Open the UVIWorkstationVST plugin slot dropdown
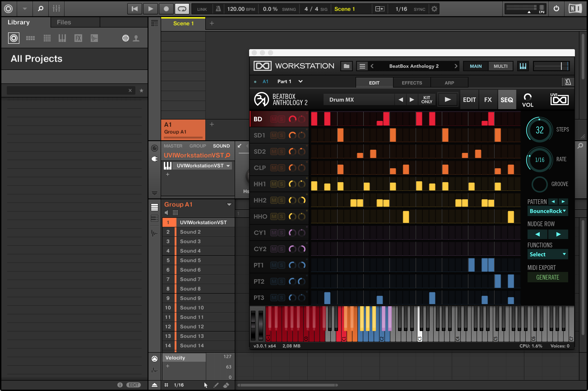 point(228,166)
